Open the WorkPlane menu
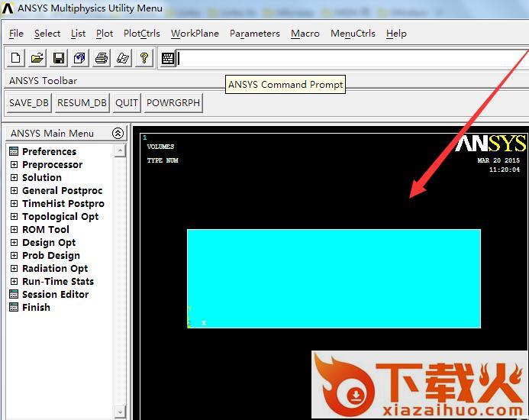The width and height of the screenshot is (529, 420). 195,34
